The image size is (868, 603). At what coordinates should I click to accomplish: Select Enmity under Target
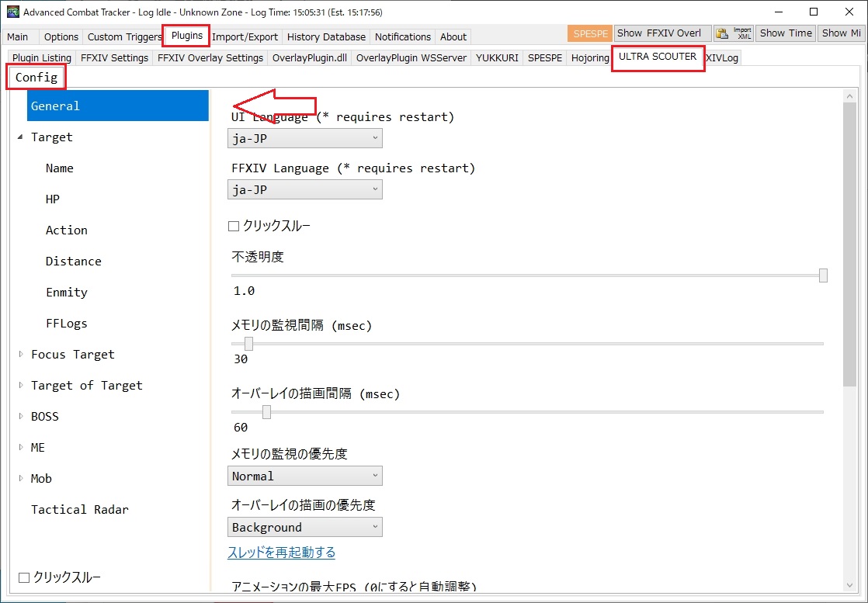pyautogui.click(x=67, y=292)
